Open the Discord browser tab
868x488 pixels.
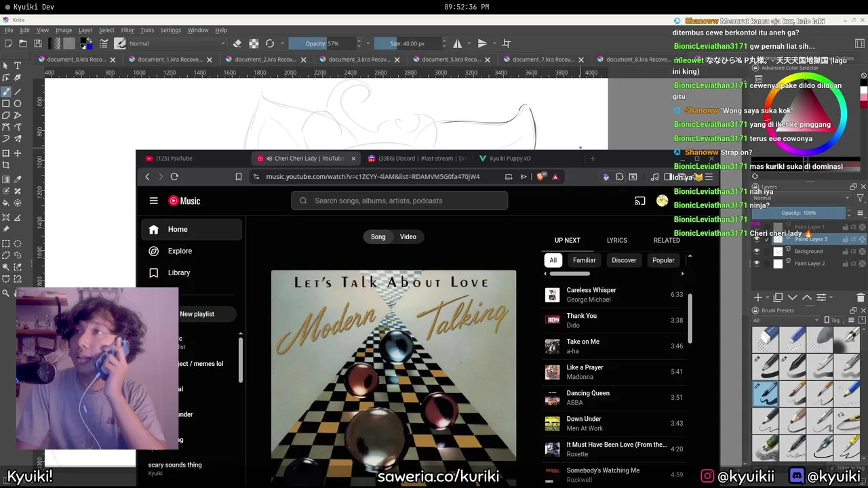(417, 159)
